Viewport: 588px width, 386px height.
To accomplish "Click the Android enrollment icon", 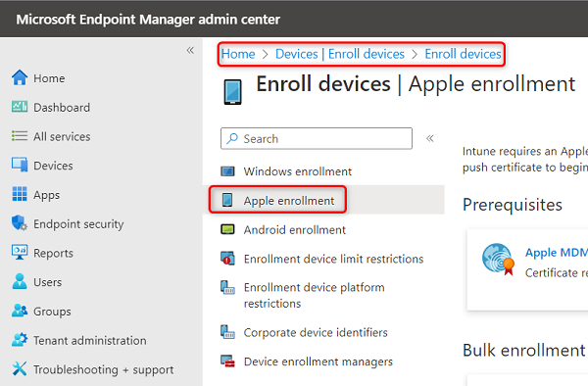I will click(227, 229).
